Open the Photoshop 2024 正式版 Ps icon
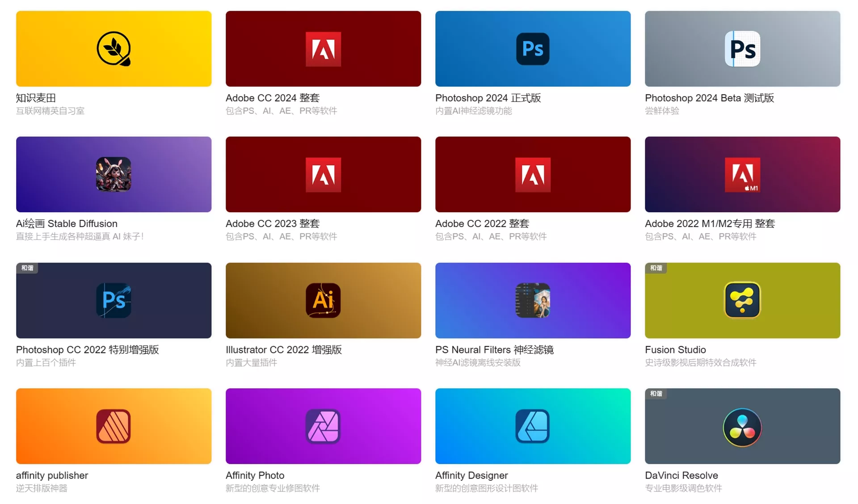The image size is (858, 504). pos(533,49)
